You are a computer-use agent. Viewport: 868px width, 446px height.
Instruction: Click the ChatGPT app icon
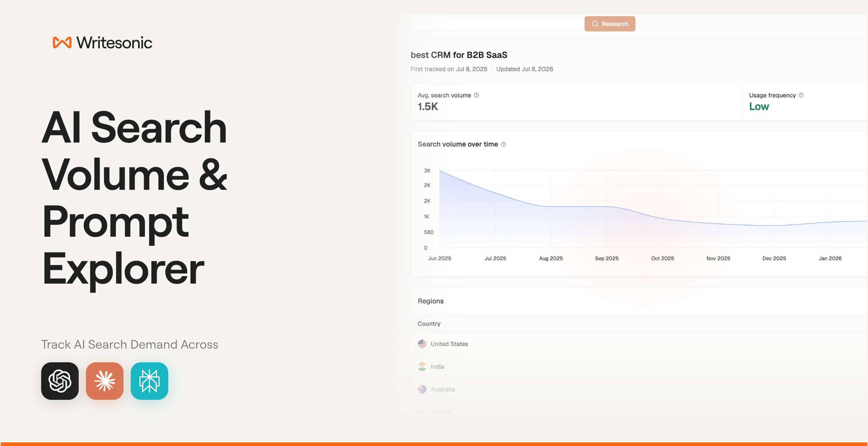point(60,381)
